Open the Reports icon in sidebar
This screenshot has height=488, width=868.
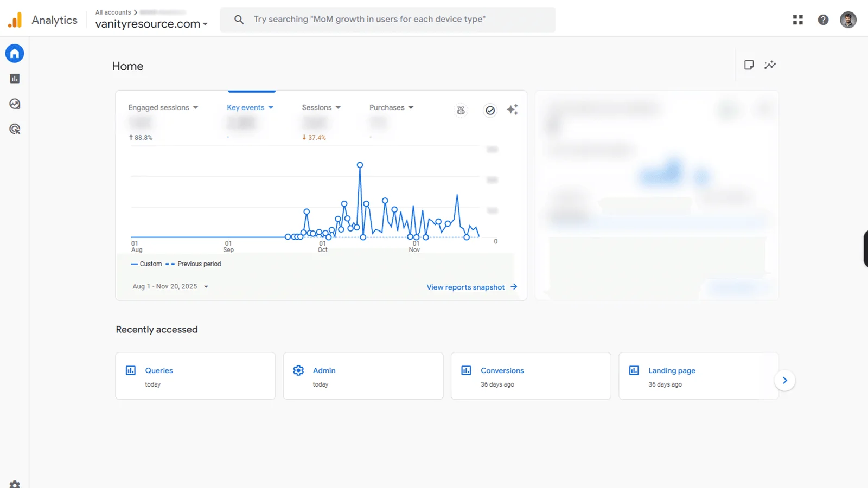(x=15, y=79)
